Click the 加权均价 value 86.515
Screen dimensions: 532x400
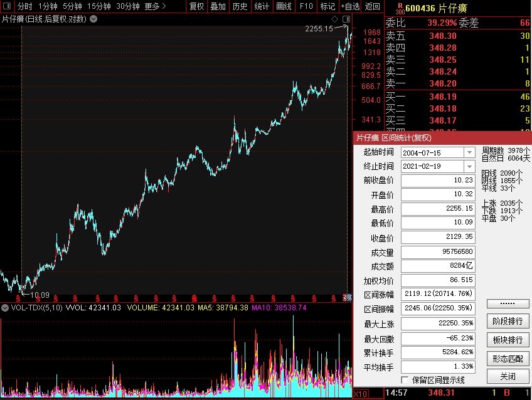coord(438,280)
